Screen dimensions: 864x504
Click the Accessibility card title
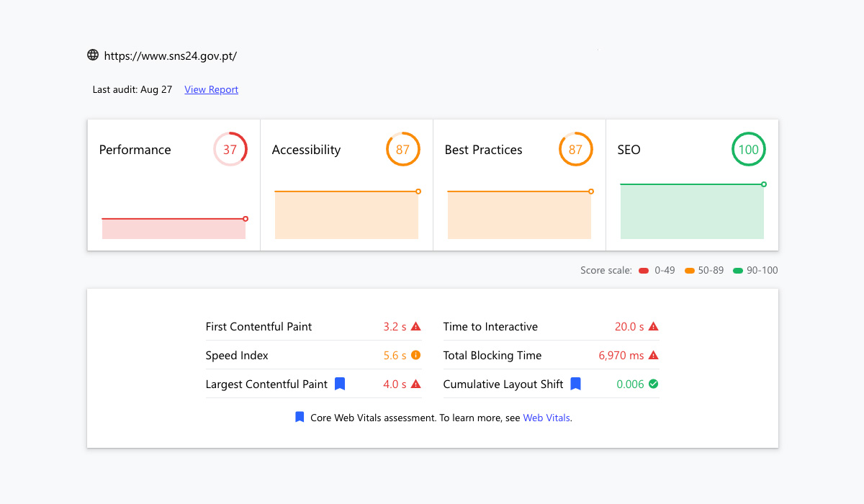[306, 150]
